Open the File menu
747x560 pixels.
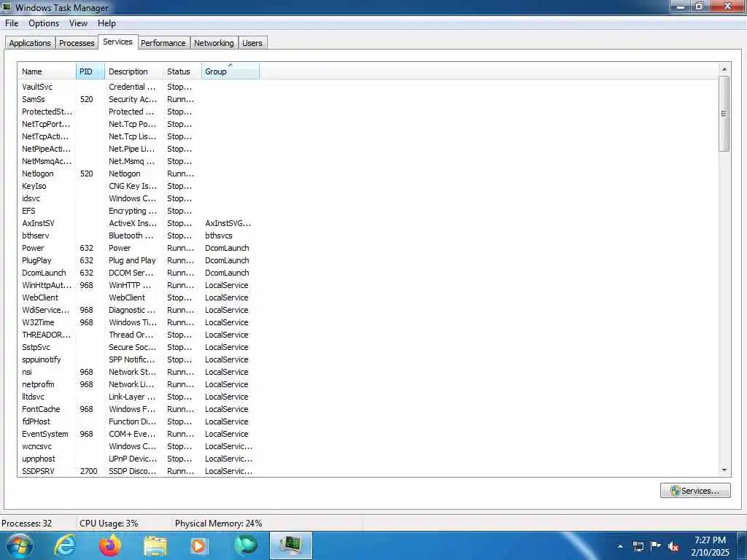click(x=12, y=23)
